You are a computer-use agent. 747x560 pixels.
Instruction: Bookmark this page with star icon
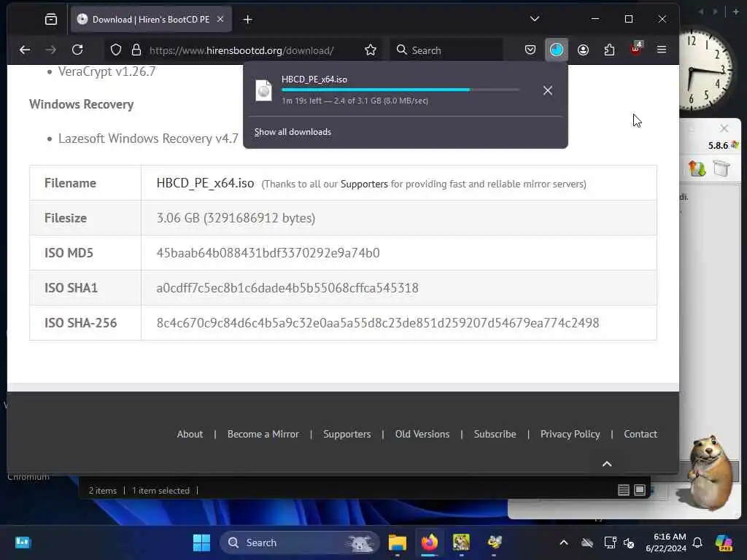(371, 50)
